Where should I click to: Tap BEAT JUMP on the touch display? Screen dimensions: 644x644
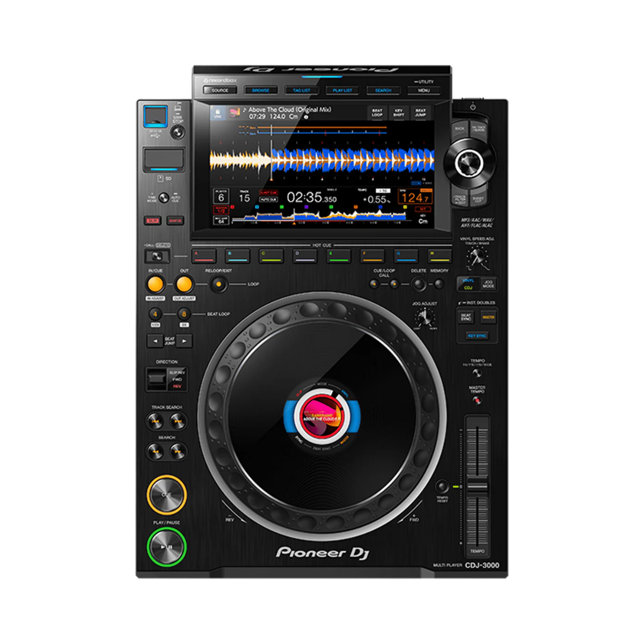pyautogui.click(x=420, y=113)
